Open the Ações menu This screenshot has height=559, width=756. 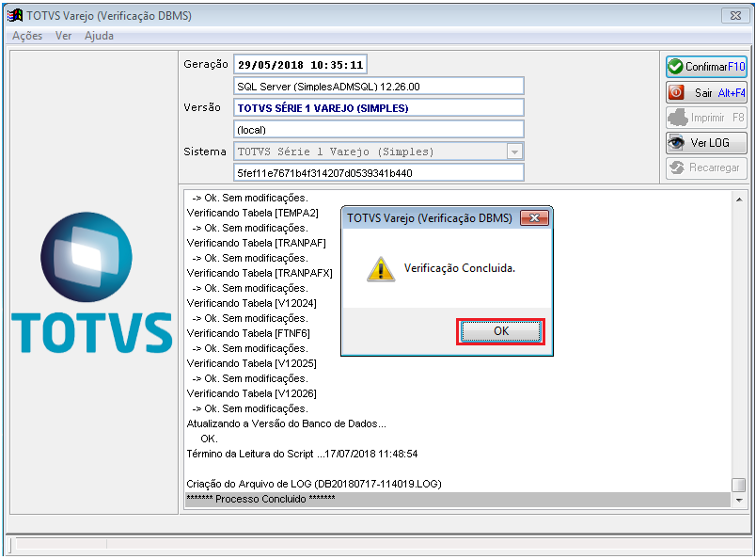tap(27, 36)
